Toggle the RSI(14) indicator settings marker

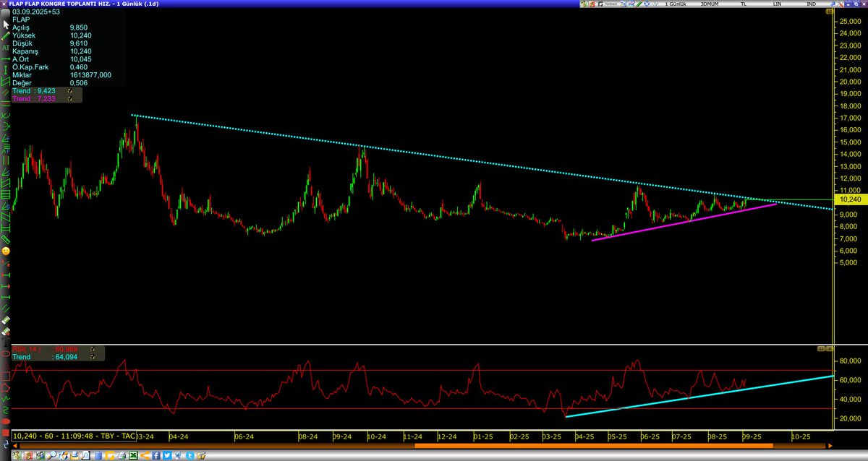click(x=93, y=349)
